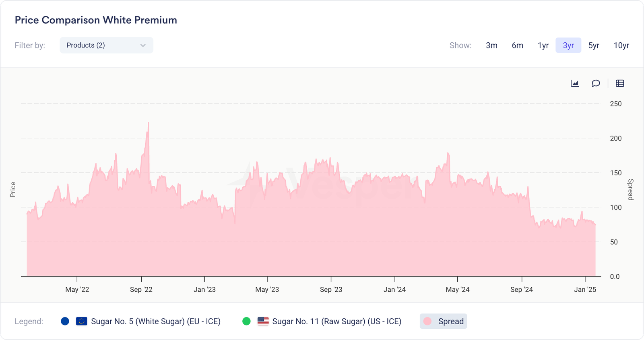Toggle the Sugar No. 5 blue legend dot
The height and width of the screenshot is (340, 644).
[65, 321]
